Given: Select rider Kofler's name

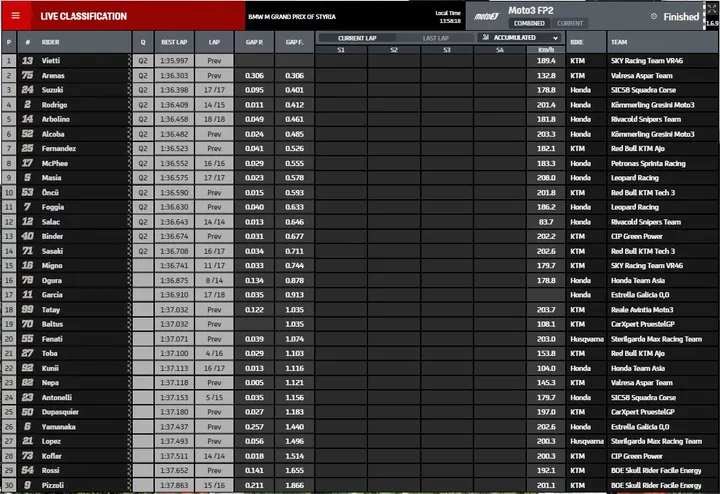Looking at the screenshot, I should [51, 456].
